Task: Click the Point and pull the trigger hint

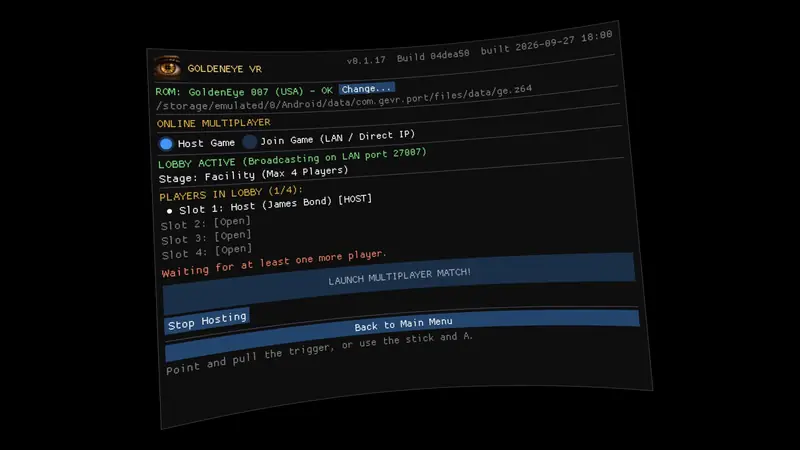Action: pyautogui.click(x=319, y=353)
